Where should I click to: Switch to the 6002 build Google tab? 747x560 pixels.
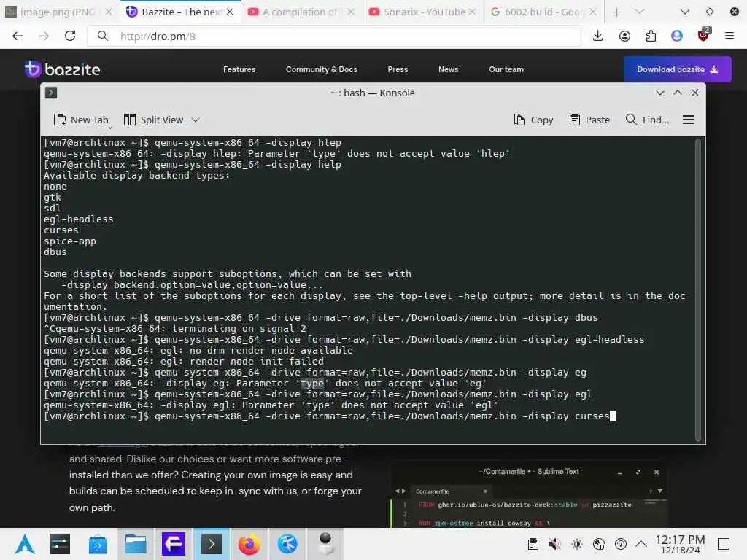point(543,12)
